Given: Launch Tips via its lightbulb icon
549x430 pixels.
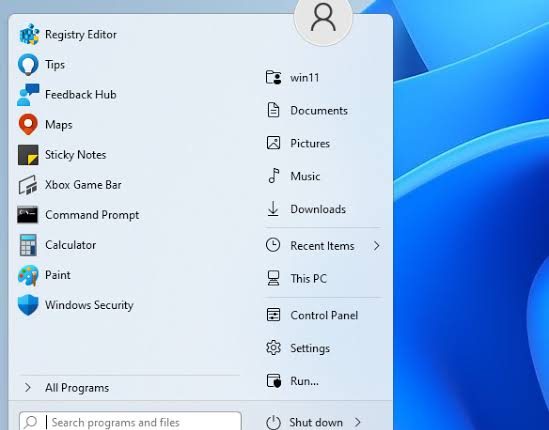Looking at the screenshot, I should 28,64.
